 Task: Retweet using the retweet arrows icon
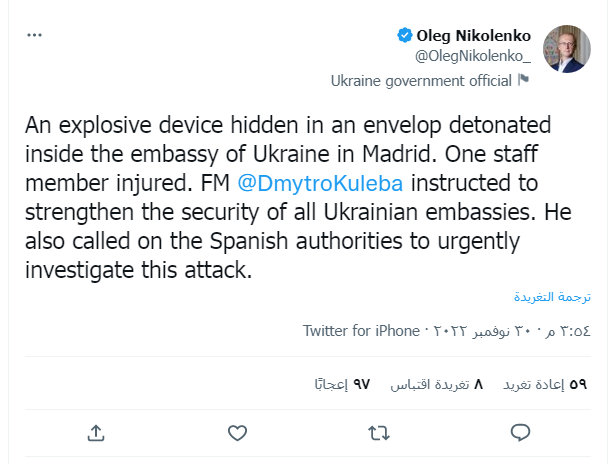pyautogui.click(x=379, y=432)
